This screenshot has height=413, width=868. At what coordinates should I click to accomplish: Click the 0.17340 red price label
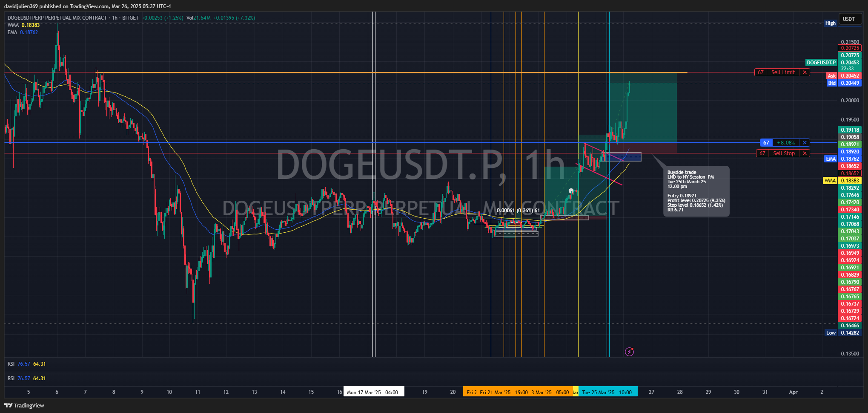point(850,210)
